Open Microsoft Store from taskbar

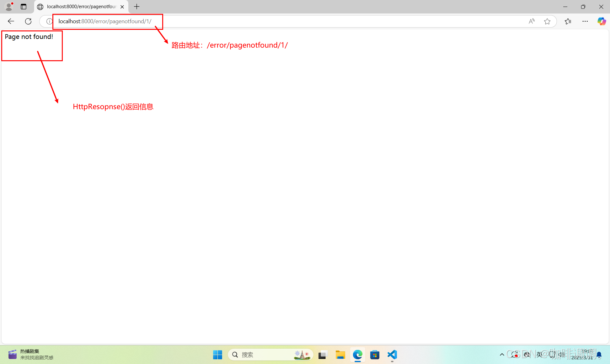(x=375, y=355)
